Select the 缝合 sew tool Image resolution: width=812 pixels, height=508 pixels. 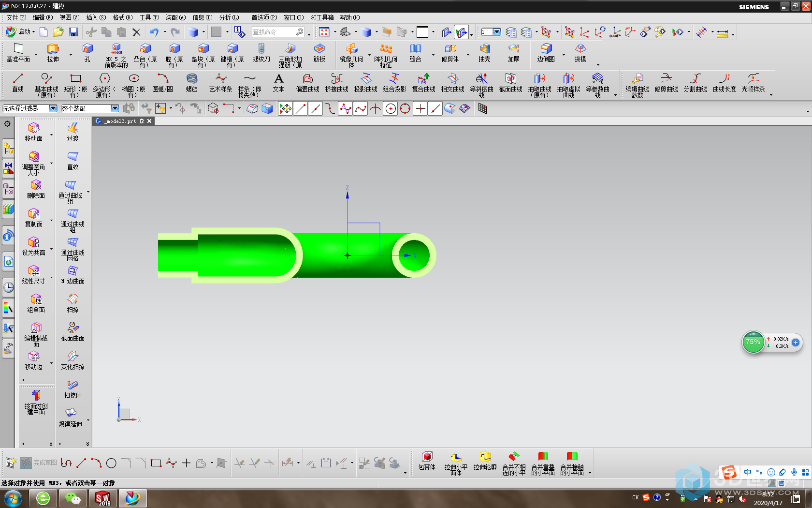pos(415,53)
